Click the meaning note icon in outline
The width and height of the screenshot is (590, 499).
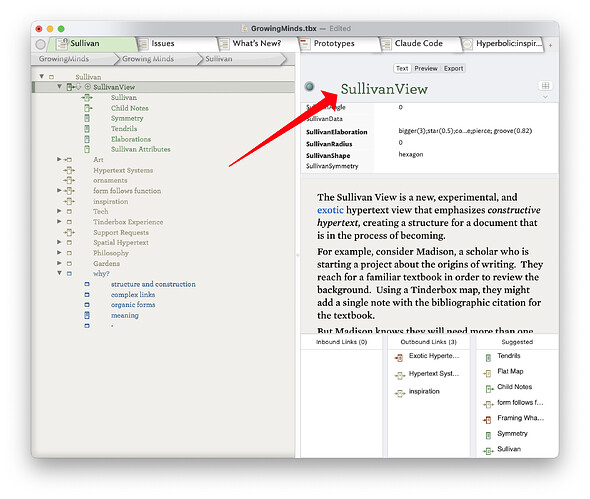coord(87,315)
